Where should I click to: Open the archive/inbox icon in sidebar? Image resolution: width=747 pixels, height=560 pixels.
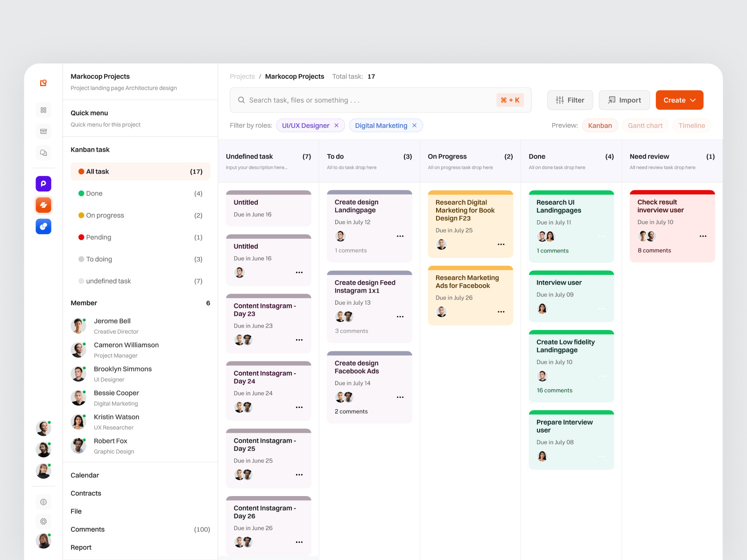43,131
